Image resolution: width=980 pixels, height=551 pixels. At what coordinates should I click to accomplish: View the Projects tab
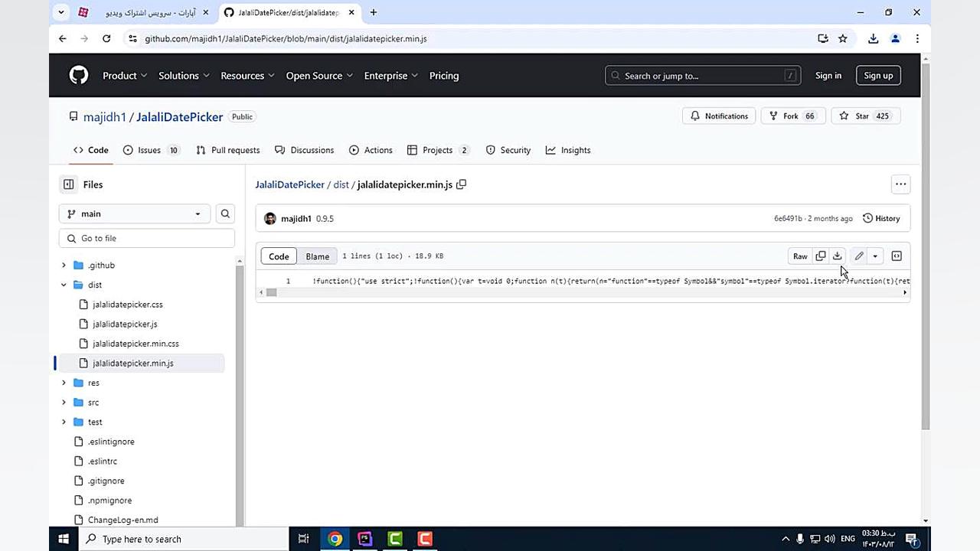(x=439, y=150)
